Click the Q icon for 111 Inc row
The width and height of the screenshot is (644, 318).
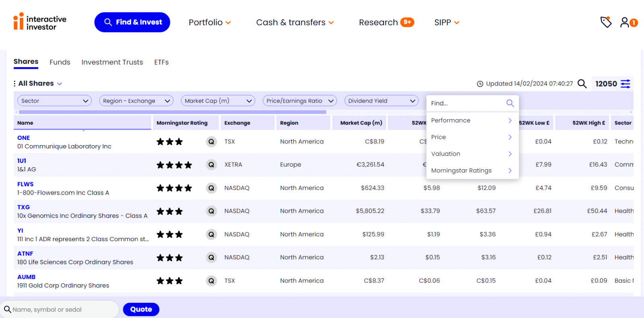tap(211, 234)
